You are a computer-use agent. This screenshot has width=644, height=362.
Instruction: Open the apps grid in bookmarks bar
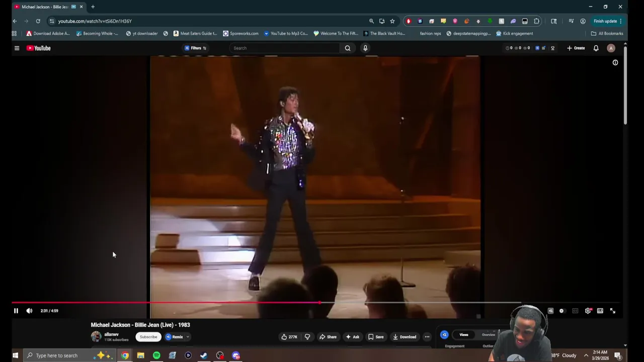[14, 34]
